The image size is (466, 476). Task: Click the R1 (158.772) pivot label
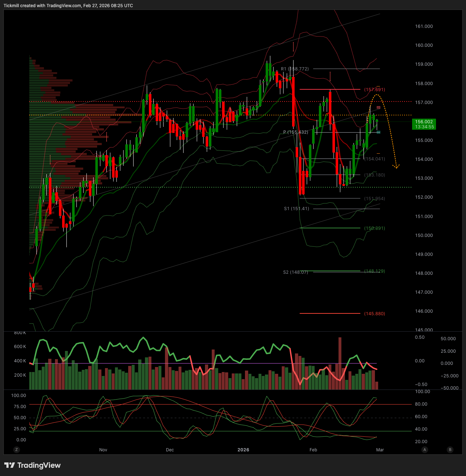point(295,69)
